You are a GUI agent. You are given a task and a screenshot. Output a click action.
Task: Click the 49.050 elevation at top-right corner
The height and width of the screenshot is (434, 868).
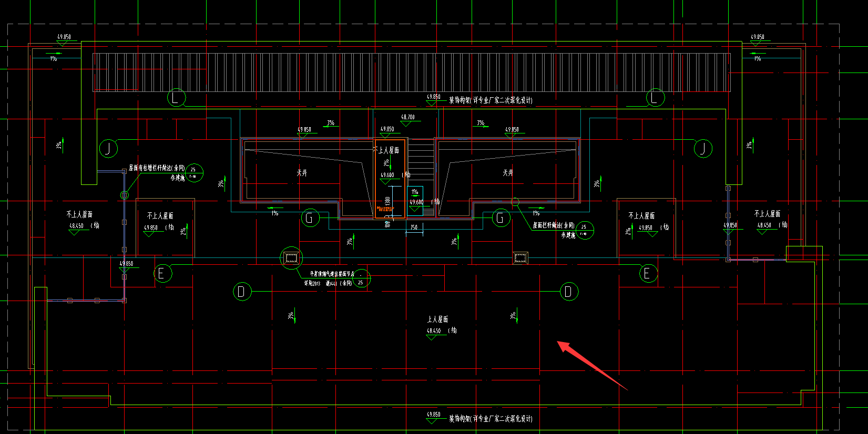point(758,37)
